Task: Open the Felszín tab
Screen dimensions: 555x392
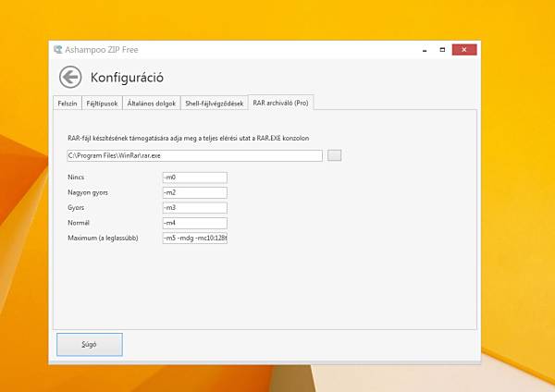Action: point(68,104)
